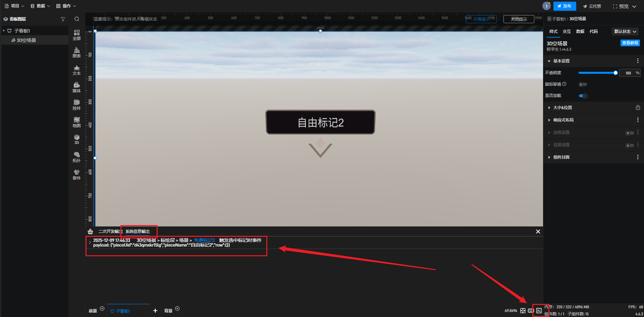
Task: Switch to the 二次开发输出 tab
Action: [x=109, y=231]
